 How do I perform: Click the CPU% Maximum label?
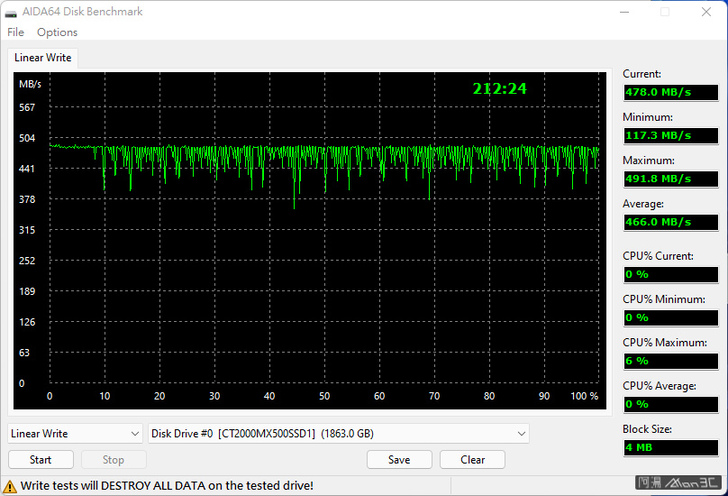coord(665,343)
